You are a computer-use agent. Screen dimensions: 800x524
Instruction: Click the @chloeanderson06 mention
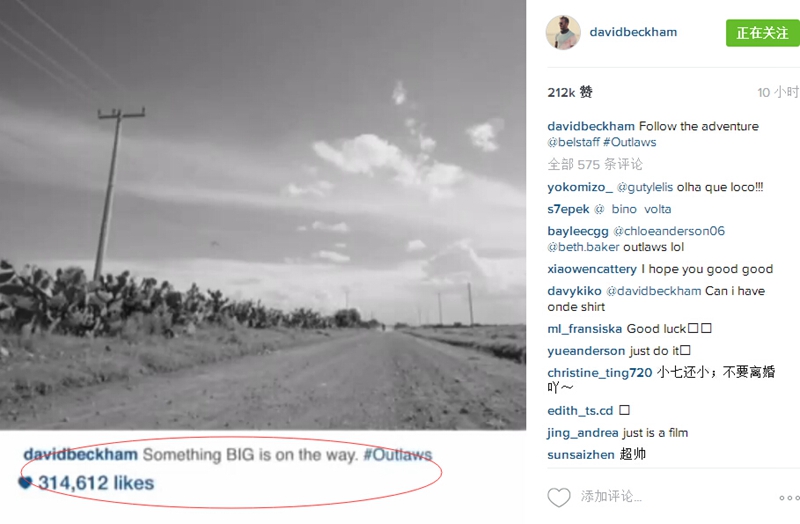[x=669, y=231]
